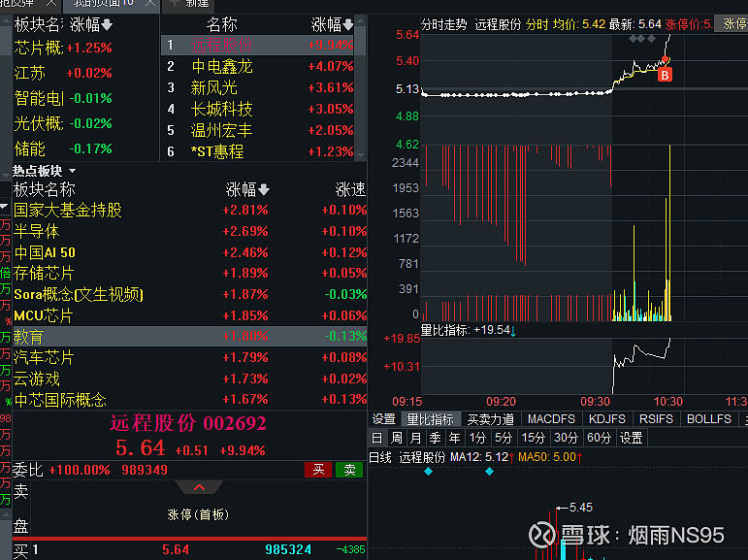The image size is (748, 560).
Task: Switch K-line period to 5分
Action: 504,438
